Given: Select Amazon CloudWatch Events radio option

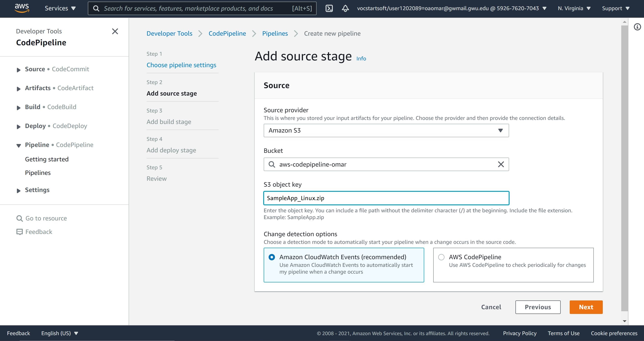Looking at the screenshot, I should tap(272, 257).
